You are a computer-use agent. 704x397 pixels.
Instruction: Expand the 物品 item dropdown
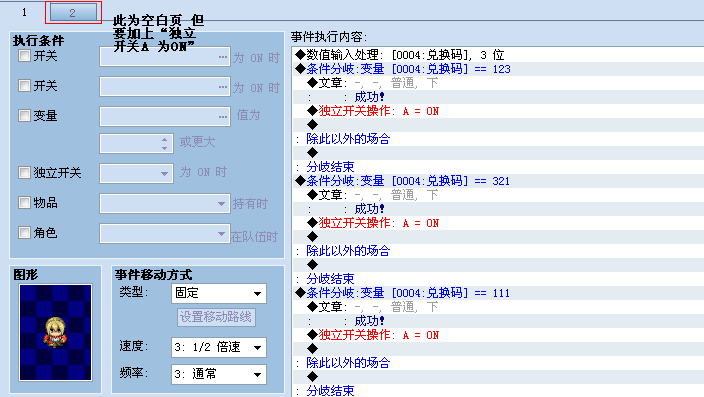click(x=165, y=203)
